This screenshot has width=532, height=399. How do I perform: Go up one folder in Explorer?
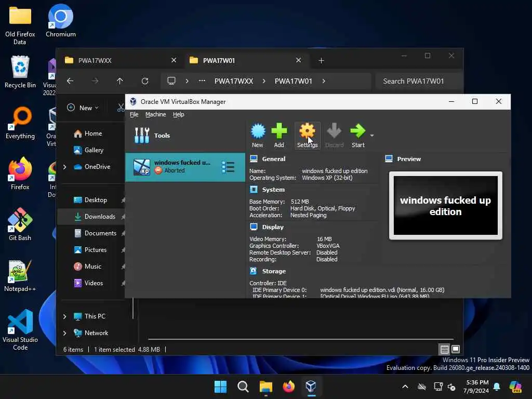(120, 81)
